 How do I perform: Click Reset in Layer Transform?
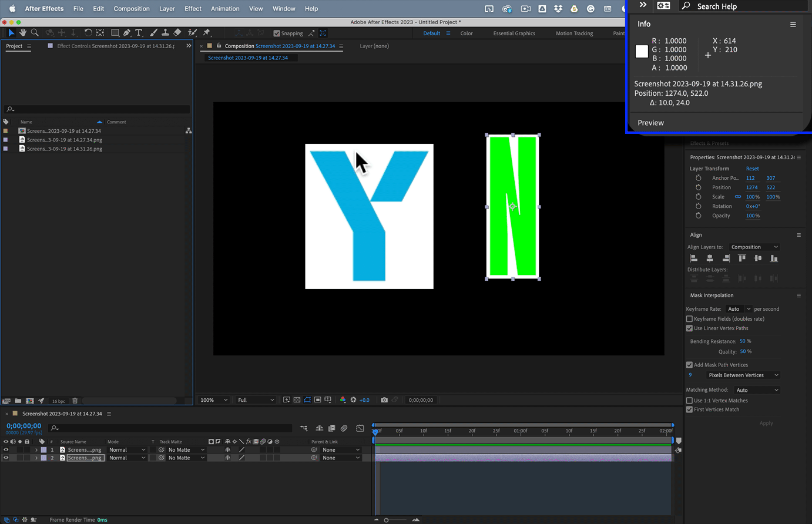[752, 169]
